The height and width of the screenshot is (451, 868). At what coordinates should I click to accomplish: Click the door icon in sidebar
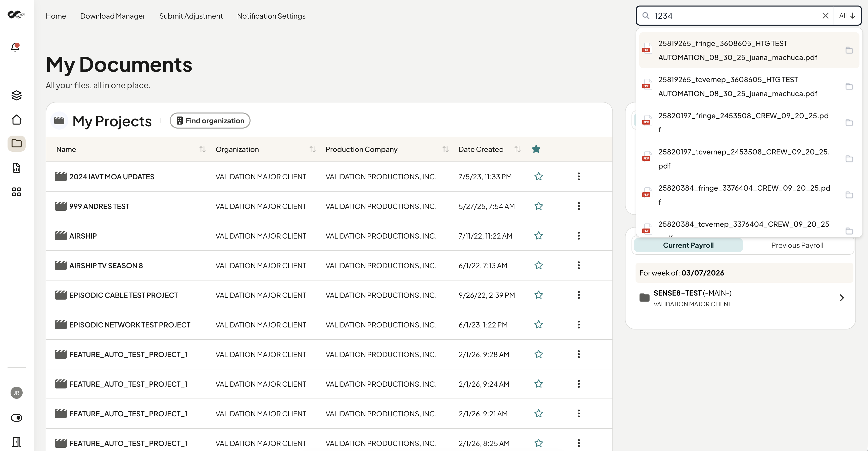(x=17, y=441)
